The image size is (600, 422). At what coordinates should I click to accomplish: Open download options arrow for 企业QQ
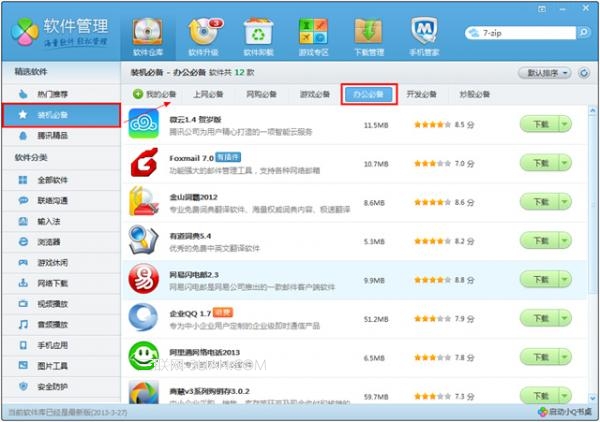tap(565, 319)
